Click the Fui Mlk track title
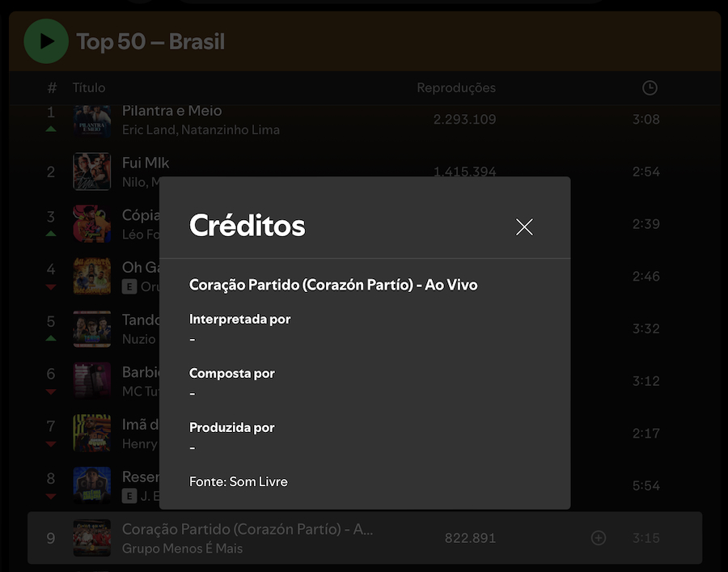This screenshot has height=572, width=728. pos(146,163)
